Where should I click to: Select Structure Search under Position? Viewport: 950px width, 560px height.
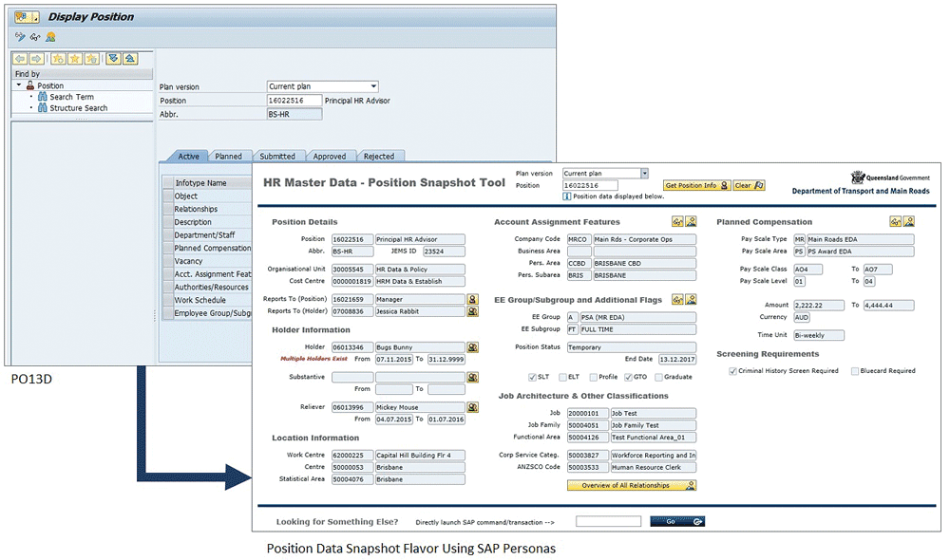(79, 108)
